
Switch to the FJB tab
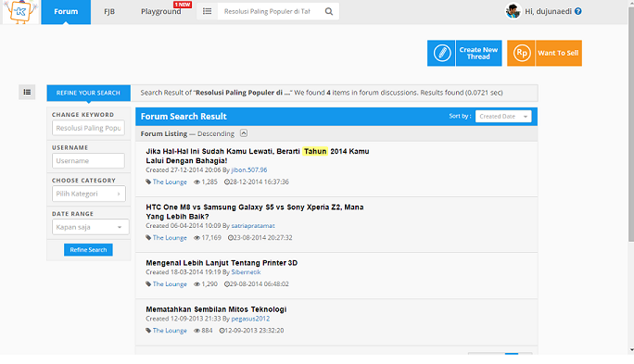109,12
